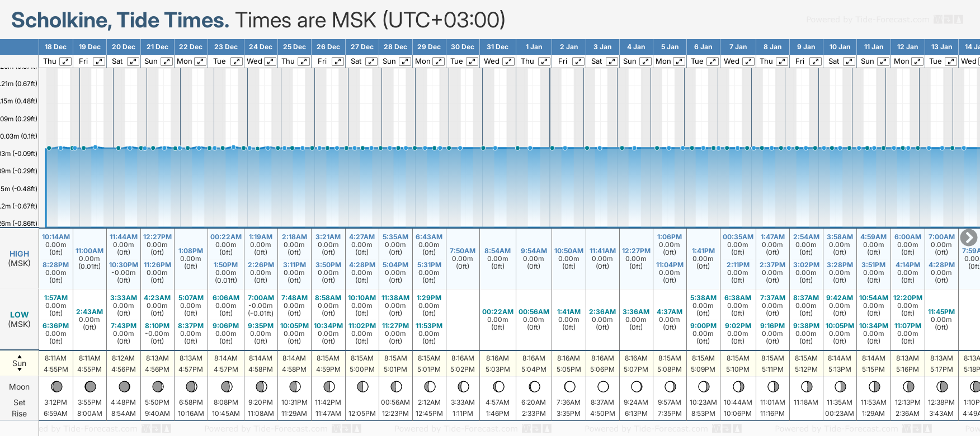The width and height of the screenshot is (980, 436).
Task: Click the moon phase icon for 18 Dec
Action: (x=56, y=386)
